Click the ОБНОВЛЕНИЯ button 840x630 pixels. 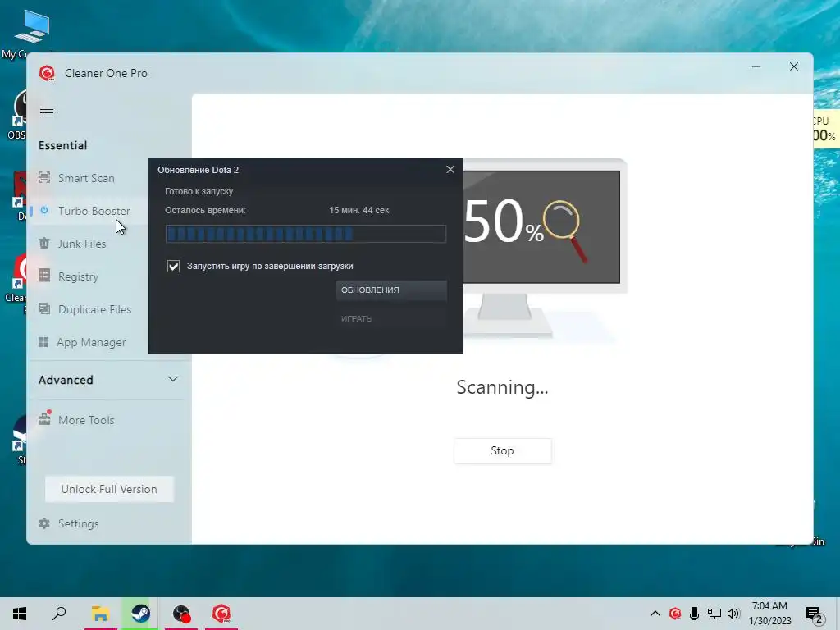coord(391,290)
